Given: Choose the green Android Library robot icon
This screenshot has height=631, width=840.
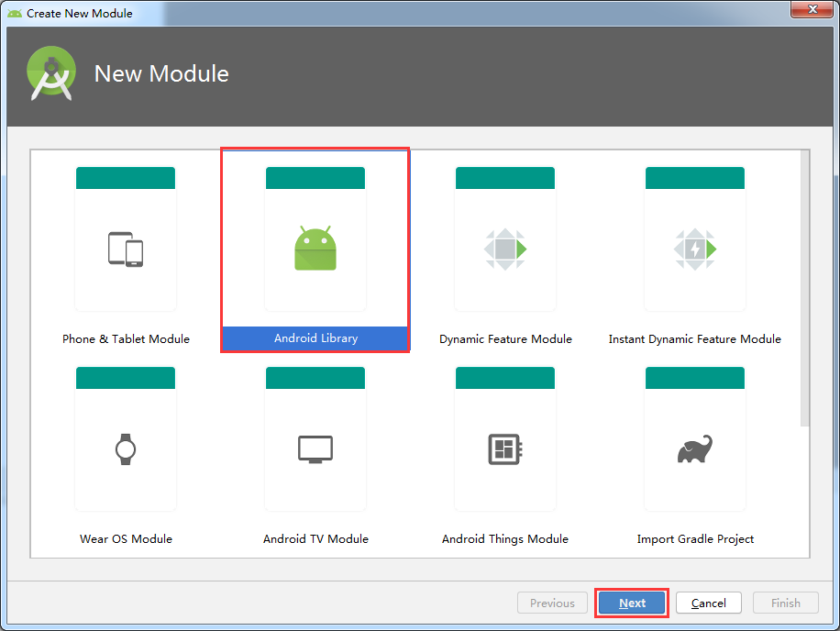Looking at the screenshot, I should tap(315, 248).
